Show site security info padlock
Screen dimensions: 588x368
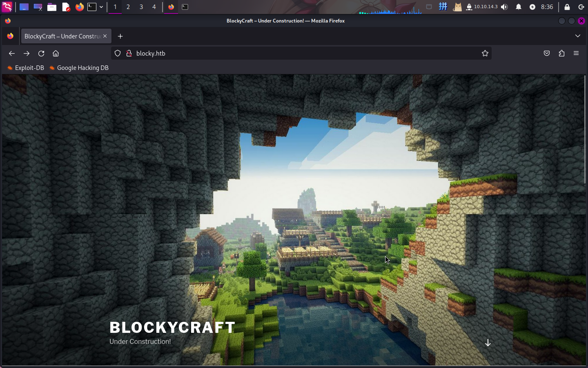[x=129, y=54]
